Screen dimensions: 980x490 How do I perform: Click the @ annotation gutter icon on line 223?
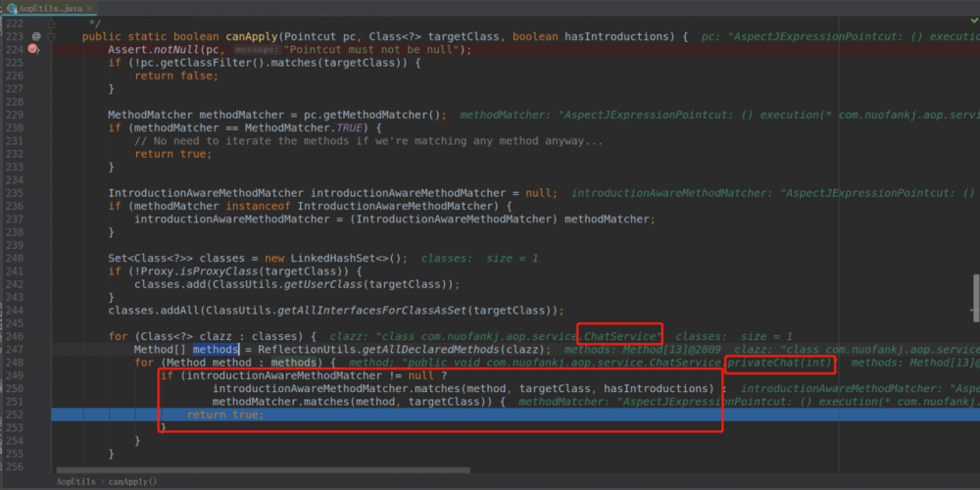tap(36, 36)
